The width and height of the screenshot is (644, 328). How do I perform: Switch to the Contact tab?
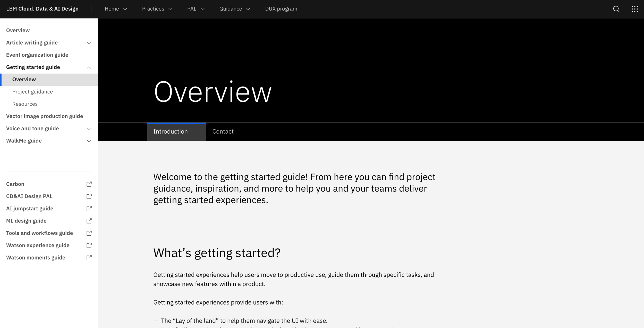[x=223, y=132]
